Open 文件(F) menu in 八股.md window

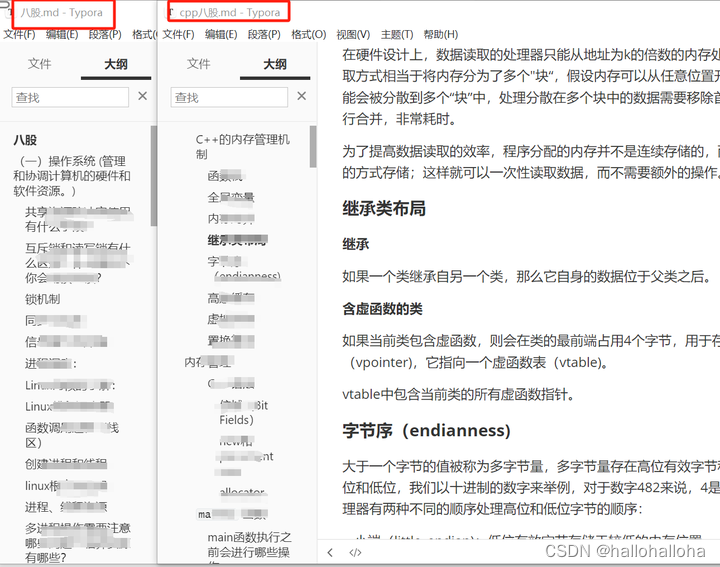(19, 34)
